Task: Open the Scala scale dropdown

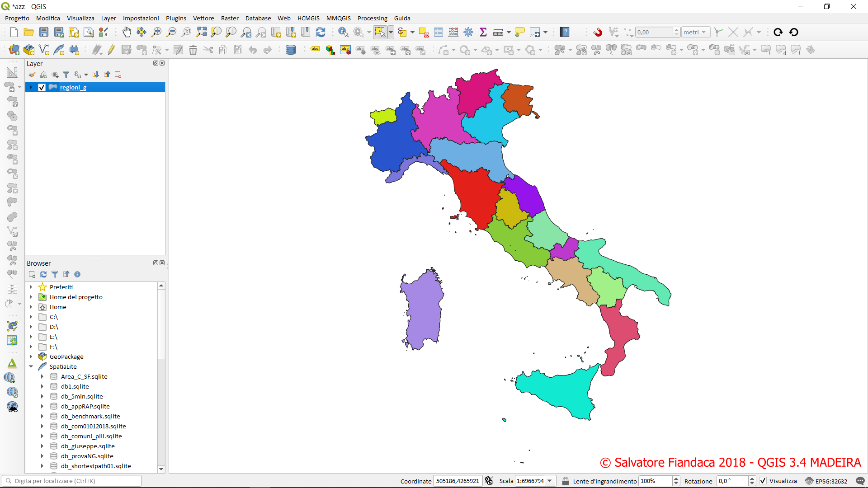Action: 550,481
